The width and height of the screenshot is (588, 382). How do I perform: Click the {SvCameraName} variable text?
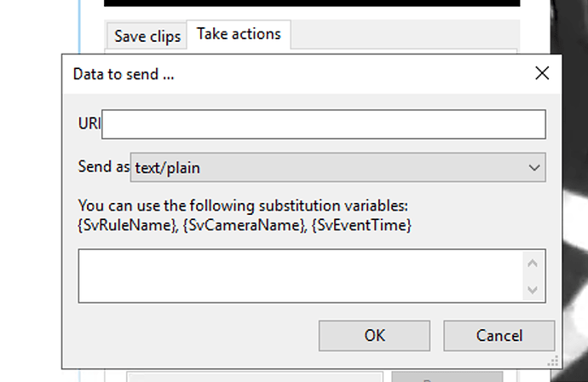(x=245, y=225)
